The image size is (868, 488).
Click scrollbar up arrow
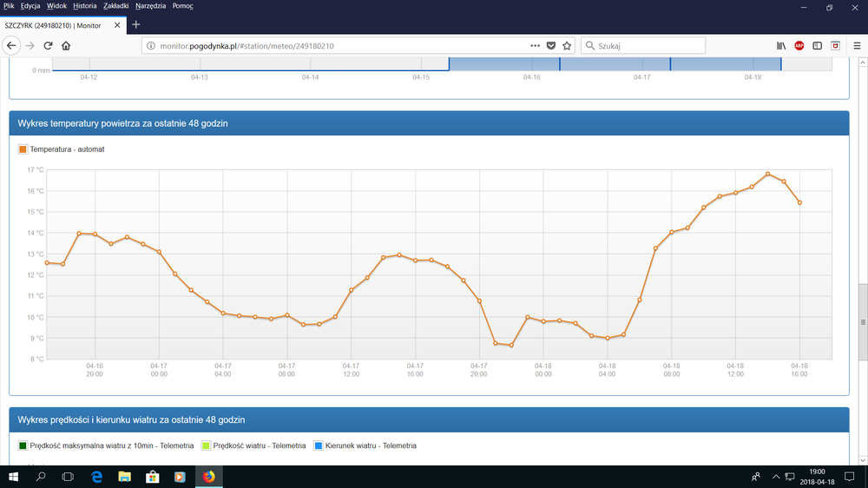(x=863, y=63)
